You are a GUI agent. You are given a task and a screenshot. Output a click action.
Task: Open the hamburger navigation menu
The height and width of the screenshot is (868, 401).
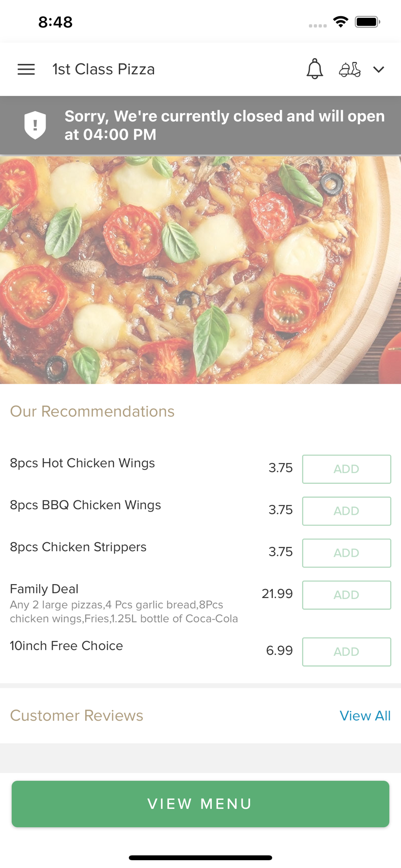[x=26, y=69]
